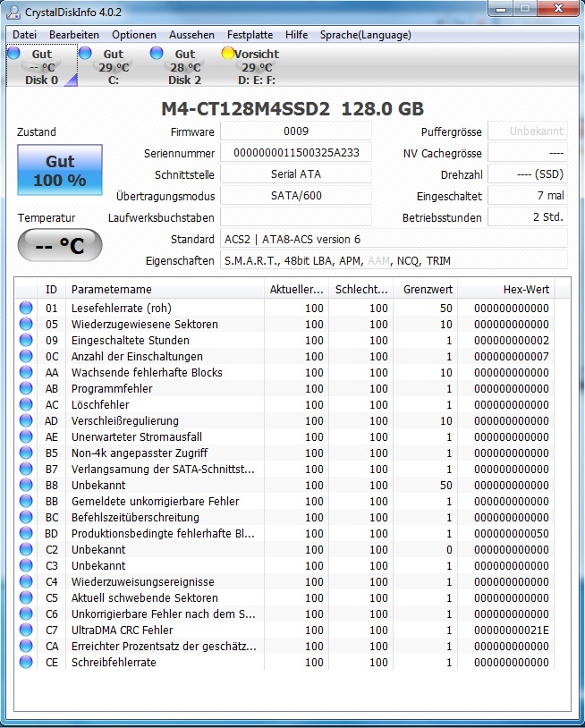
Task: Select the Erreichter Prozentsatz der geschätz... text
Action: pyautogui.click(x=164, y=646)
